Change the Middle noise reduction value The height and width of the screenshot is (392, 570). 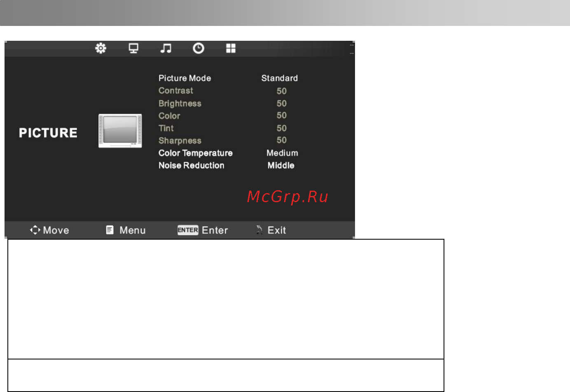tap(281, 166)
